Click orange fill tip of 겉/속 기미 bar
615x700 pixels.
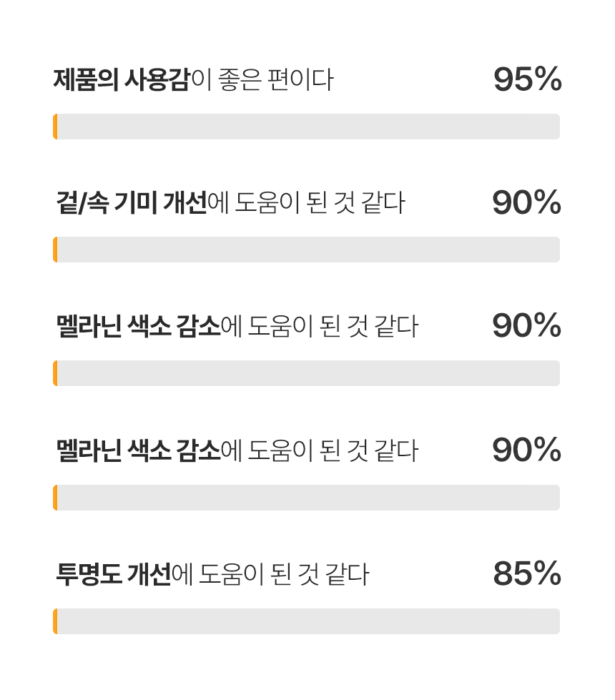pyautogui.click(x=55, y=250)
